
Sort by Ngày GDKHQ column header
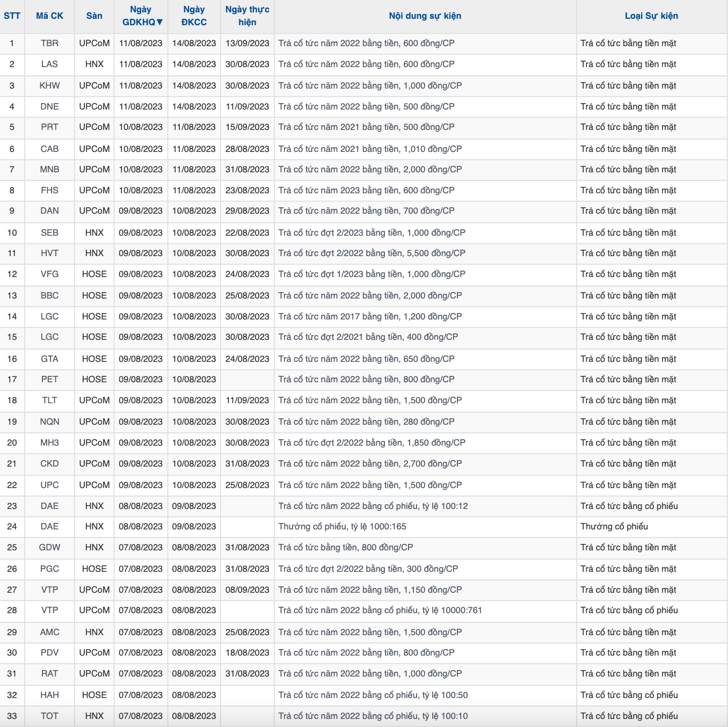[141, 16]
